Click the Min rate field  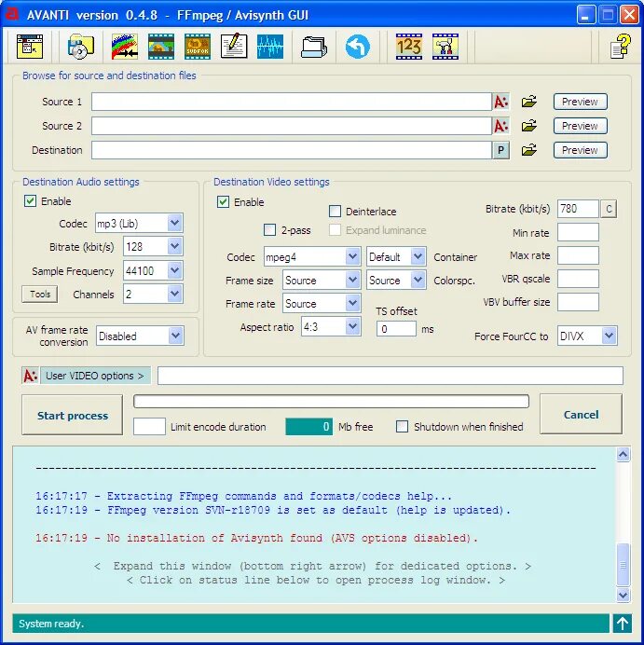[x=578, y=232]
